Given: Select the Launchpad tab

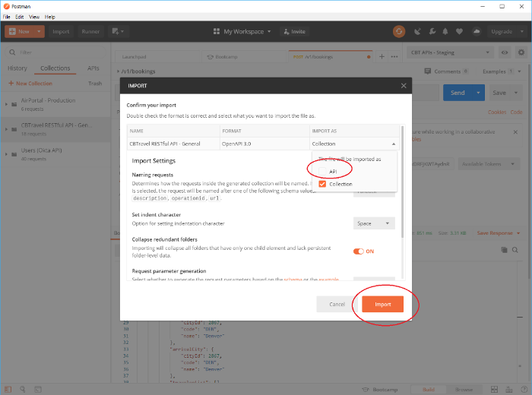Looking at the screenshot, I should pos(157,57).
